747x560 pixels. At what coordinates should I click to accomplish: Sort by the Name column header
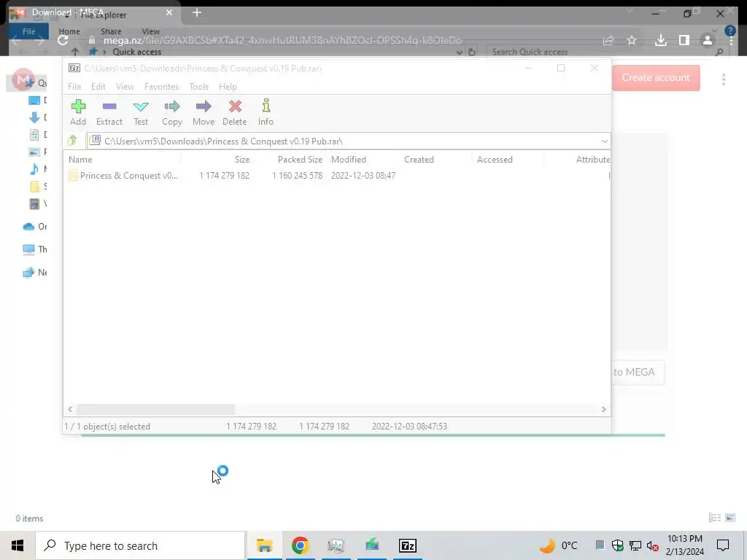tap(80, 160)
